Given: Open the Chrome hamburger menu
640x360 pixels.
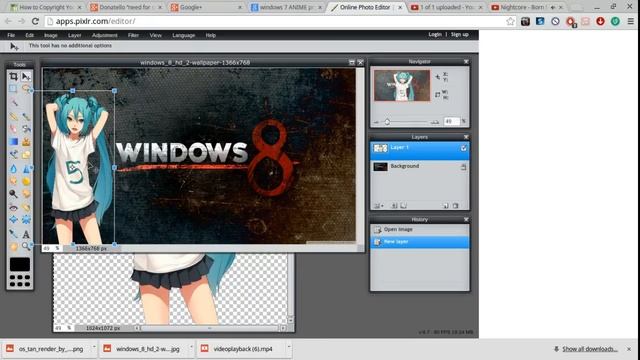Looking at the screenshot, I should coord(631,21).
